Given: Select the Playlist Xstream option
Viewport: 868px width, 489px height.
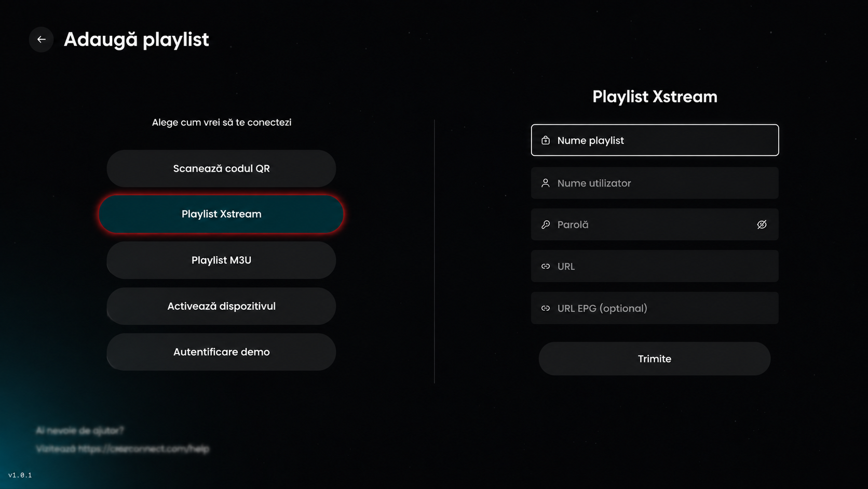Looking at the screenshot, I should [x=221, y=214].
